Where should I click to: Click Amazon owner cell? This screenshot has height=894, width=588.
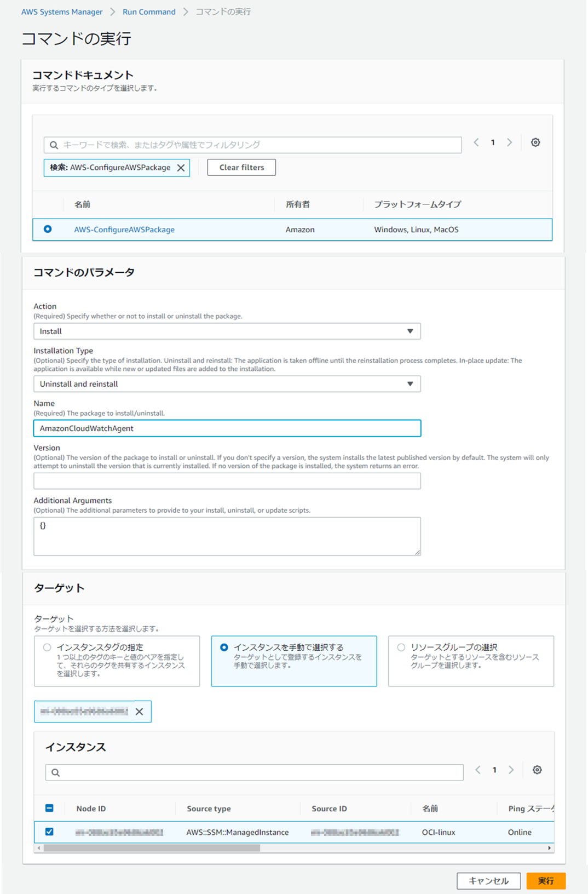300,230
